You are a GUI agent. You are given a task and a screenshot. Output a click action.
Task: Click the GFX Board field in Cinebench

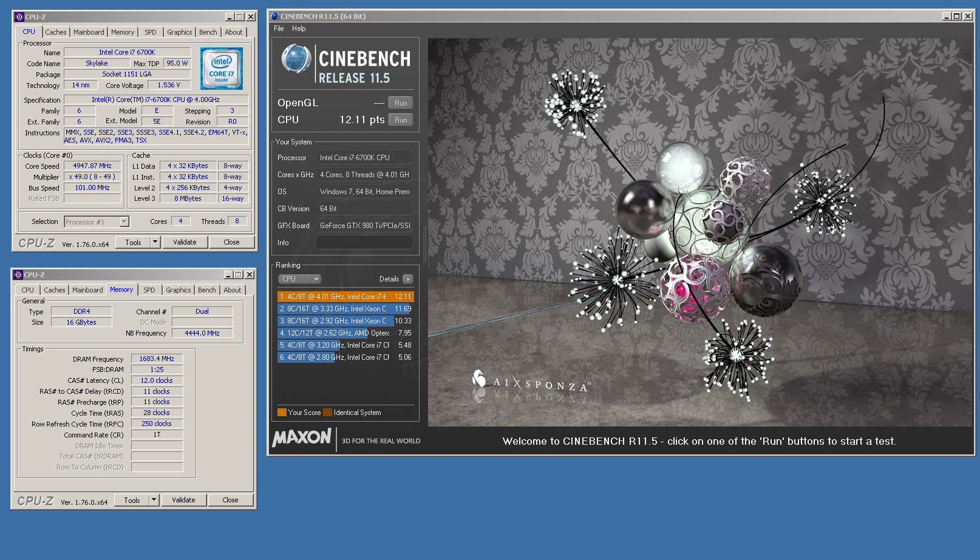tap(365, 226)
